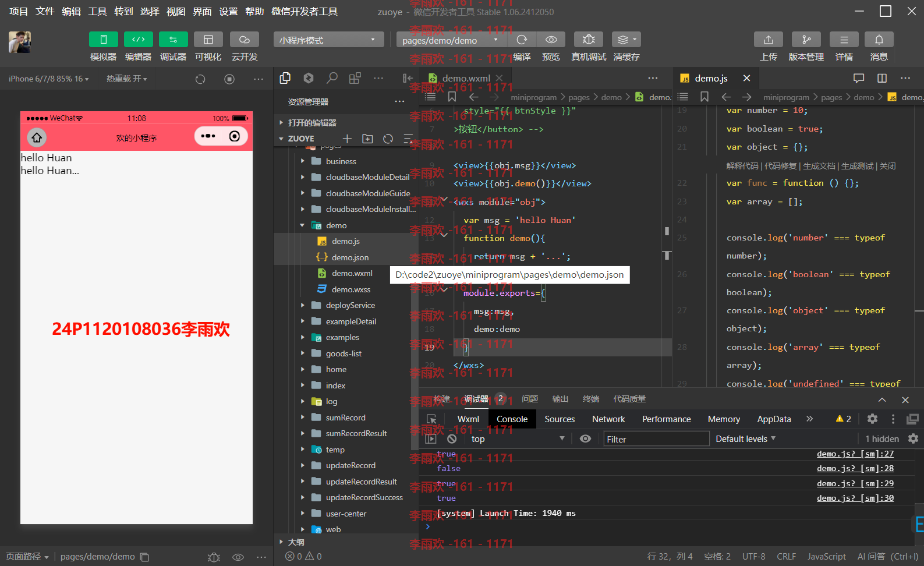Open the top context dropdown in console
The width and height of the screenshot is (924, 566).
[x=518, y=439]
